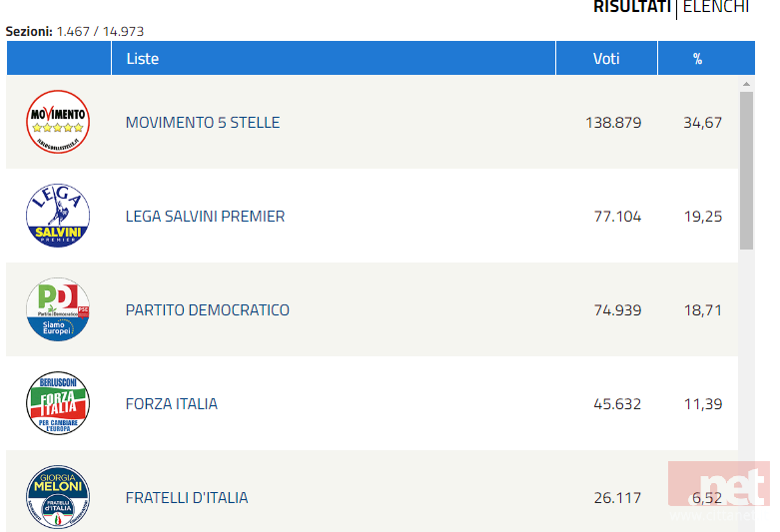Click the Voti column header
Image resolution: width=780 pixels, height=532 pixels.
pos(606,58)
